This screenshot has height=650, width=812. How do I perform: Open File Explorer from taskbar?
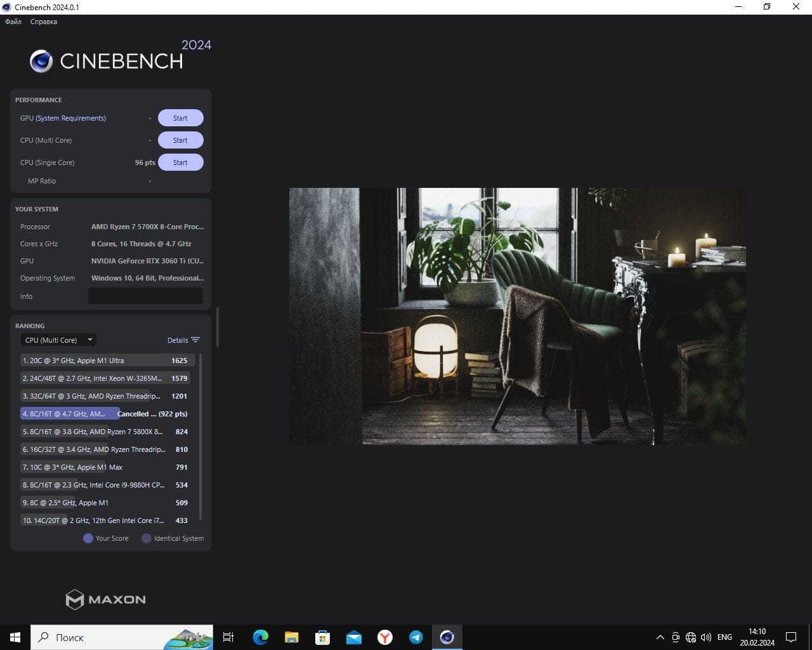click(291, 637)
